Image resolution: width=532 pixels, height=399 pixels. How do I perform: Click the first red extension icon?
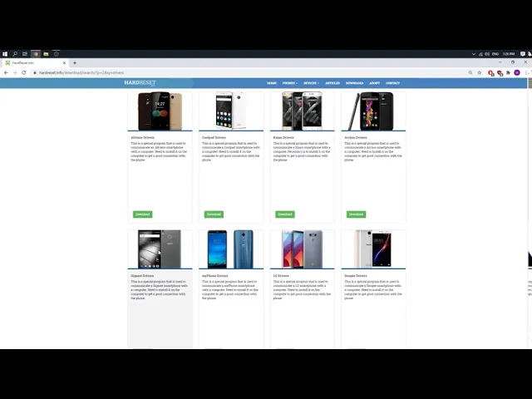(490, 72)
